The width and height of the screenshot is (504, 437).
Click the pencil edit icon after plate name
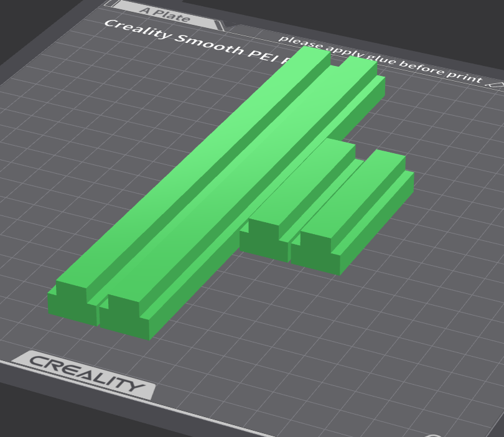[495, 84]
